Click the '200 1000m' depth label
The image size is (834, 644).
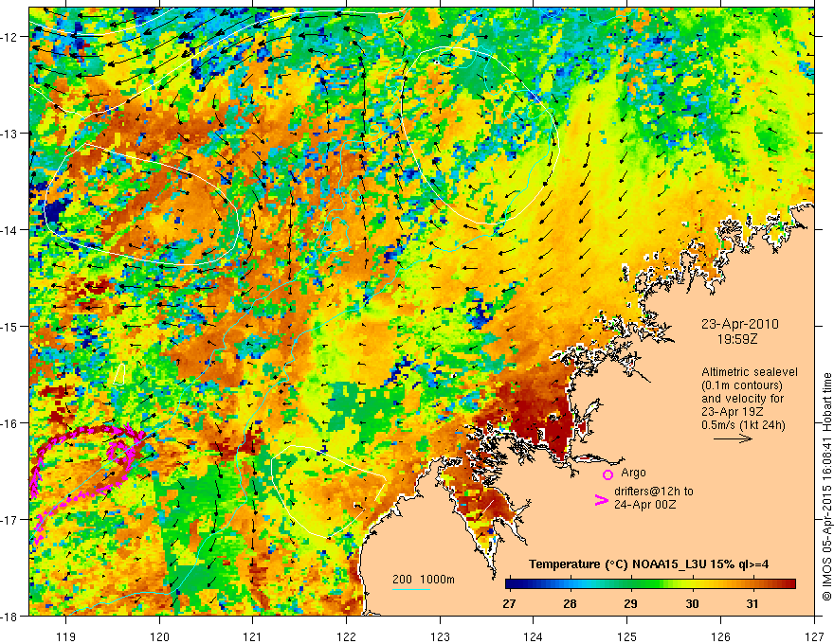click(424, 580)
